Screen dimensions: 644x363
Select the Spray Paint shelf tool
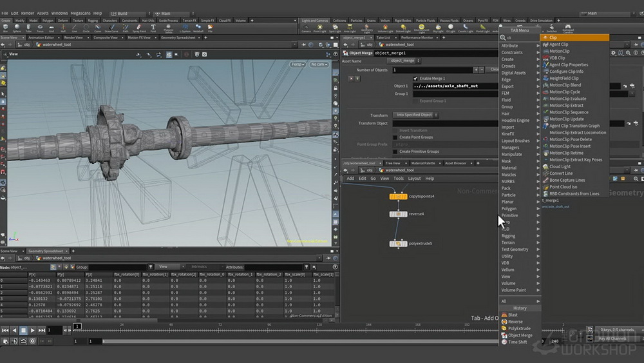click(x=139, y=28)
